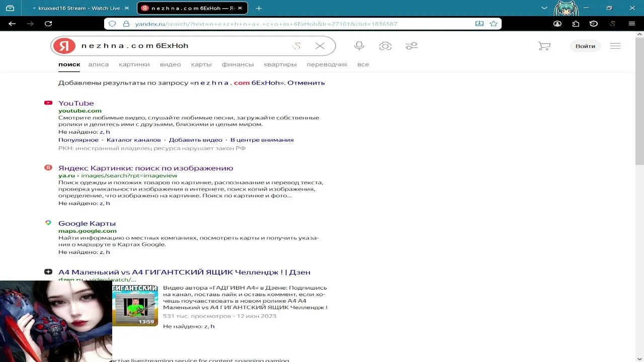Click the webcam overlay picture
Viewport: 644px width, 362px height.
click(56, 321)
